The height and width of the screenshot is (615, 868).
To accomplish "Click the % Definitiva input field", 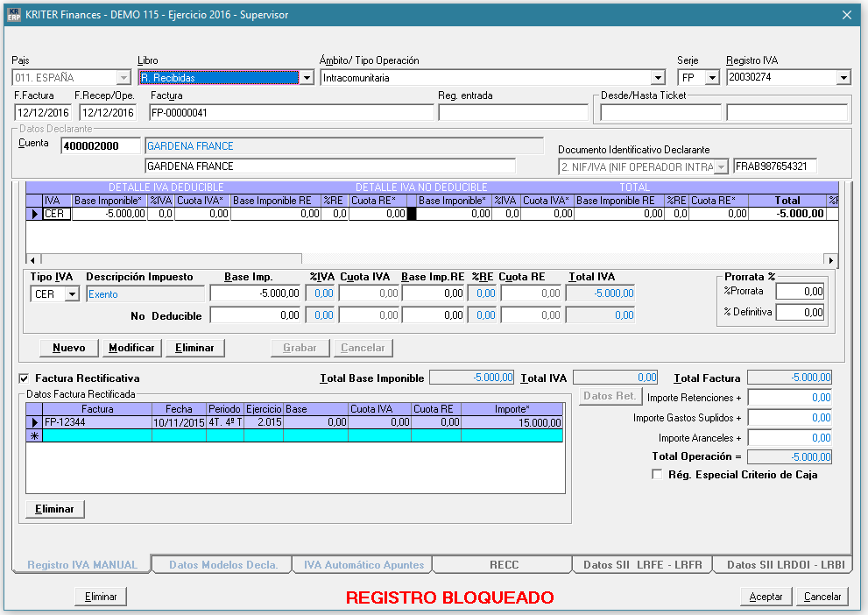I will [801, 312].
